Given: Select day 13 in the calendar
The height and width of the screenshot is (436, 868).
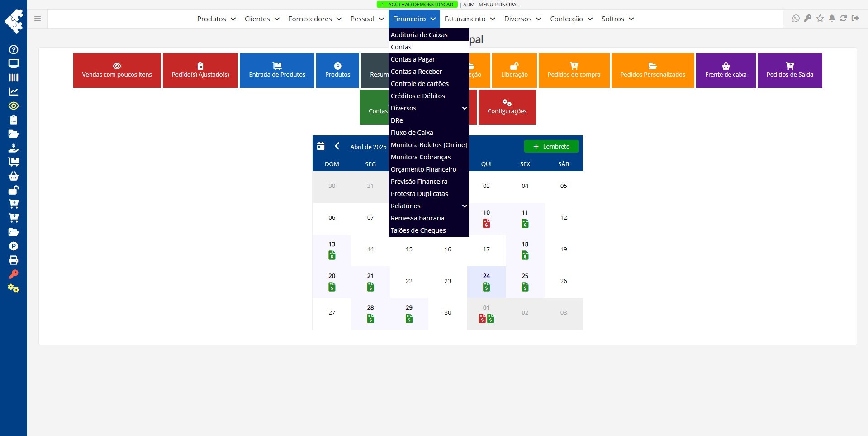Looking at the screenshot, I should (x=332, y=250).
